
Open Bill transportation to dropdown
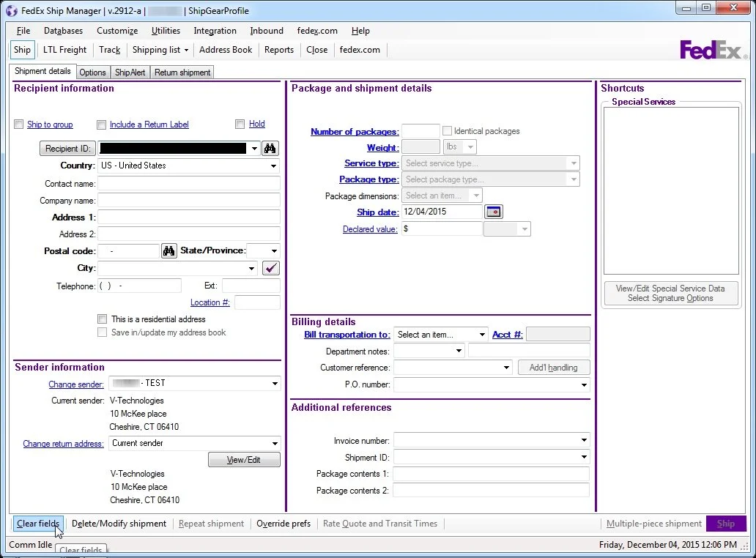coord(482,335)
